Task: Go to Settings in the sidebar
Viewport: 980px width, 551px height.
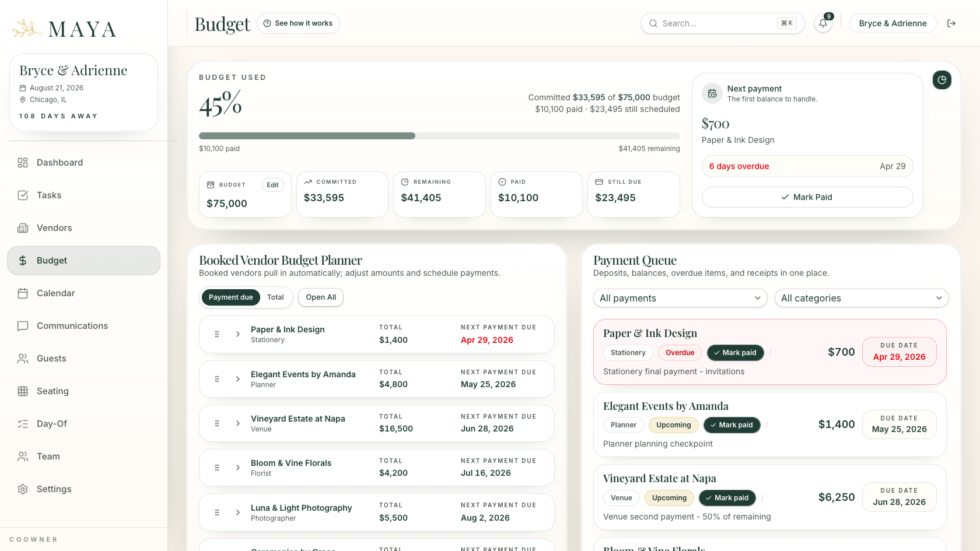Action: (83, 489)
